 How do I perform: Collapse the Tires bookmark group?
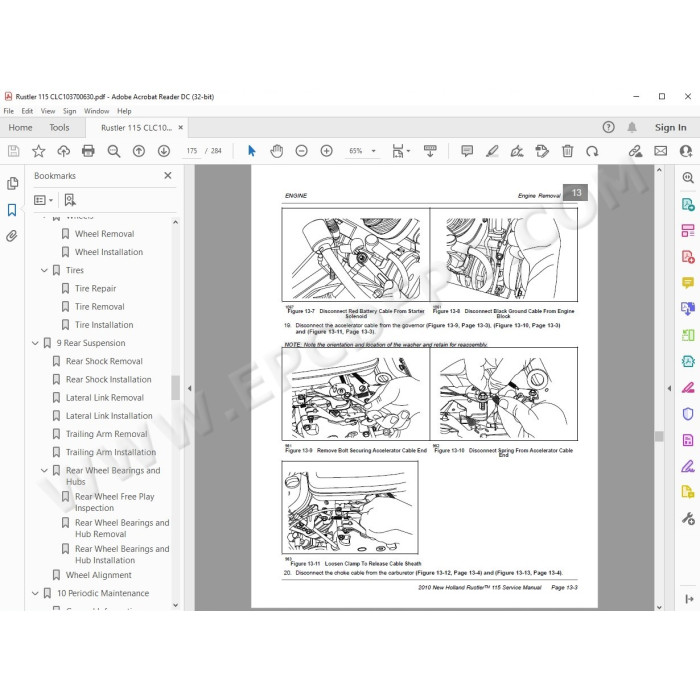[x=44, y=271]
